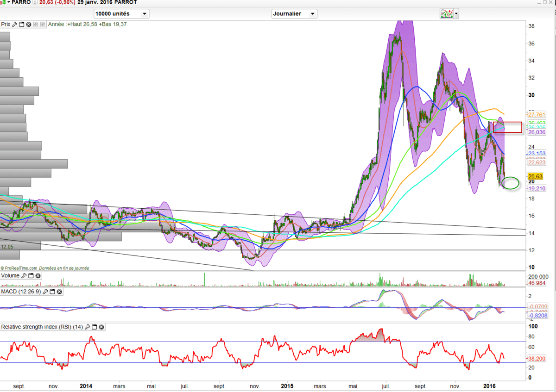The height and width of the screenshot is (392, 556).
Task: Maximize the MACD panel
Action: 52,292
